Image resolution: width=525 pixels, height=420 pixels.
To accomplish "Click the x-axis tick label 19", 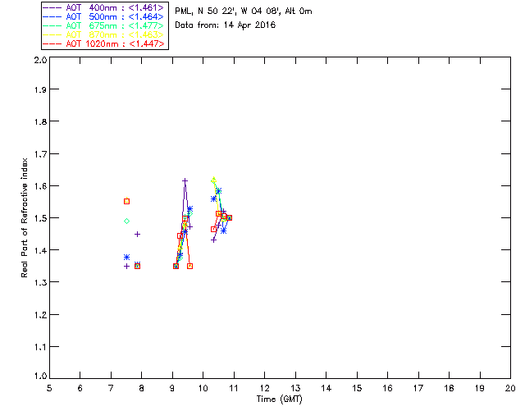I will tap(480, 388).
